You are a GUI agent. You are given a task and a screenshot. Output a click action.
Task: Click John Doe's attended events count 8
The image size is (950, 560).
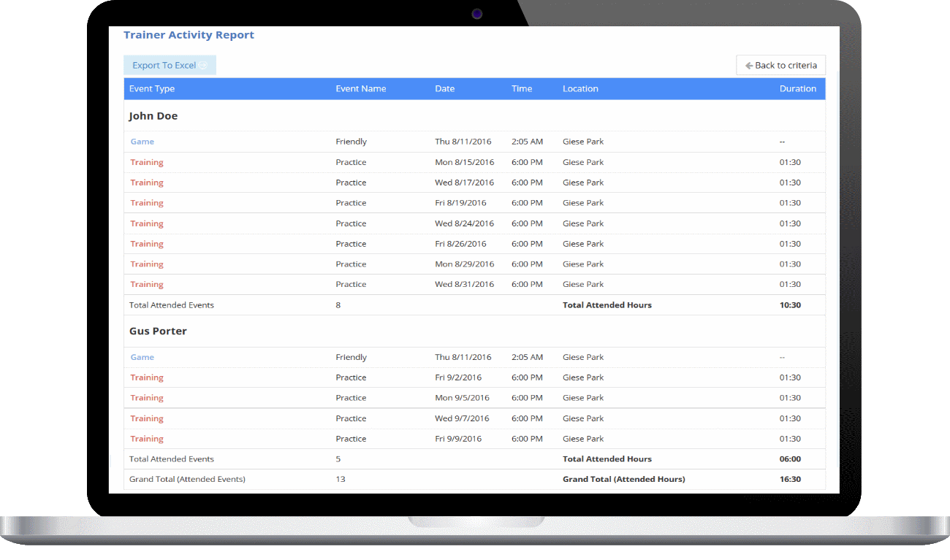pyautogui.click(x=338, y=305)
